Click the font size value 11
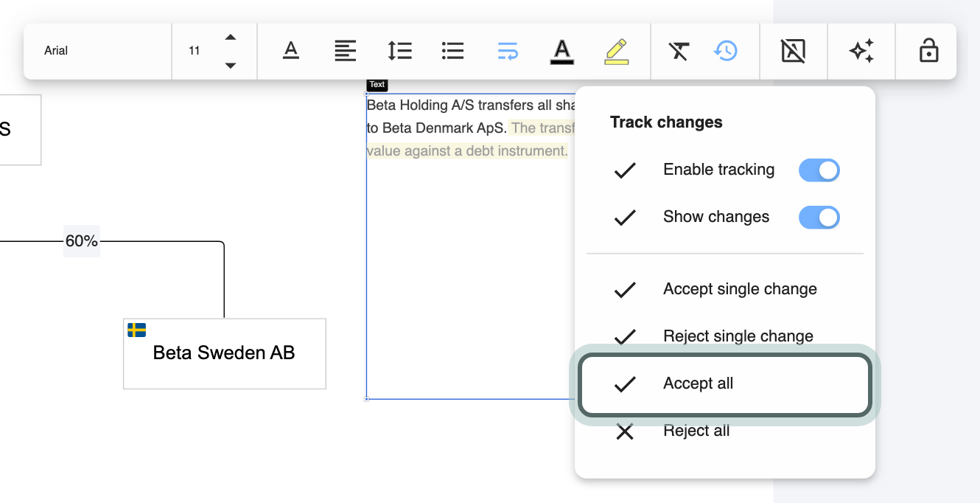Viewport: 980px width, 503px height. coord(195,51)
